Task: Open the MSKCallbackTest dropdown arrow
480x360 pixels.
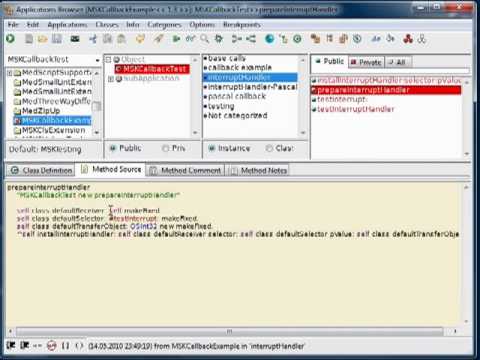Action: point(97,60)
